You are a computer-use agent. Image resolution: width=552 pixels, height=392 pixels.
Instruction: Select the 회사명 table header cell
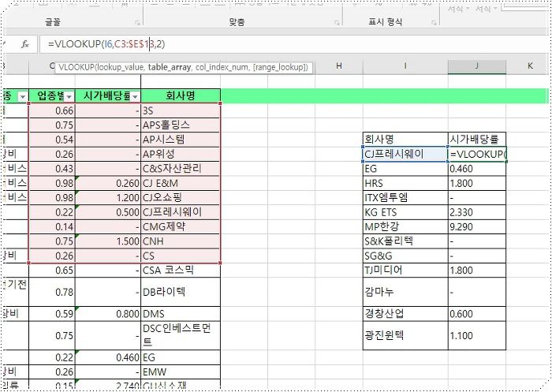coord(181,95)
